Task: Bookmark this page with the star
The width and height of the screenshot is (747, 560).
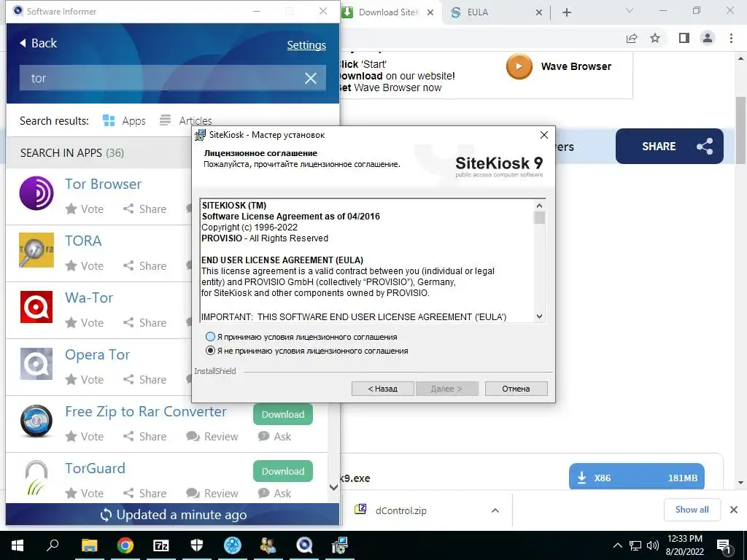Action: [x=655, y=38]
